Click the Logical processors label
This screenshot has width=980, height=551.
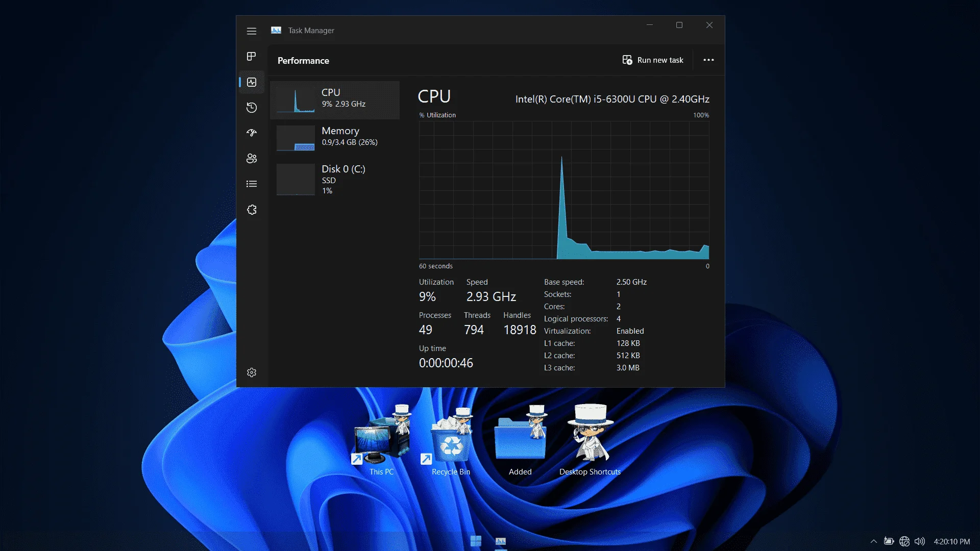coord(576,319)
